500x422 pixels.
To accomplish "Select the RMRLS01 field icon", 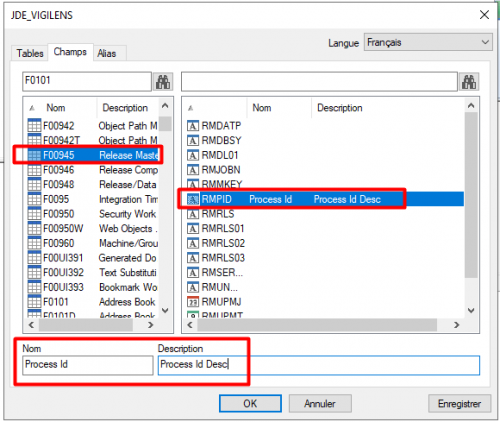I will pyautogui.click(x=193, y=228).
